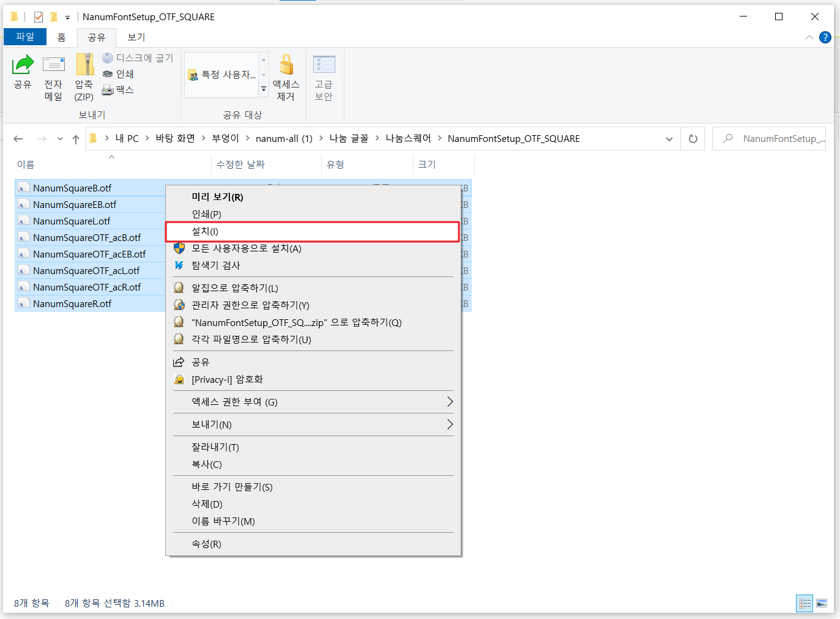This screenshot has height=619, width=840.
Task: Sort by 크기 column header
Action: point(444,165)
